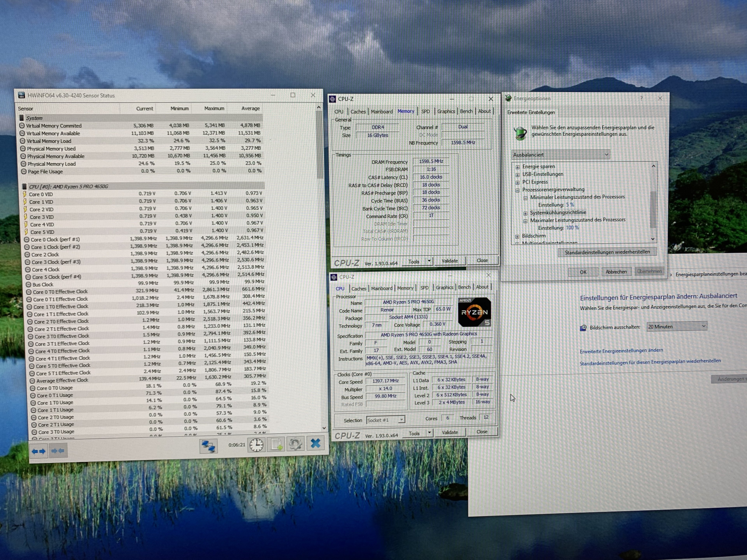Reset HWiNFO timer with clock icon

[x=256, y=445]
